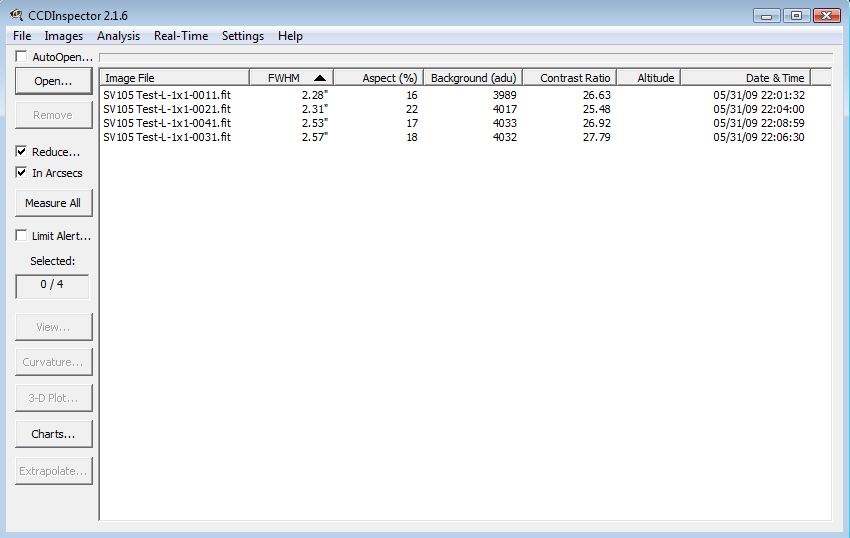Click the date 05/31/09 22:01:32
The width and height of the screenshot is (850, 538).
tap(759, 95)
